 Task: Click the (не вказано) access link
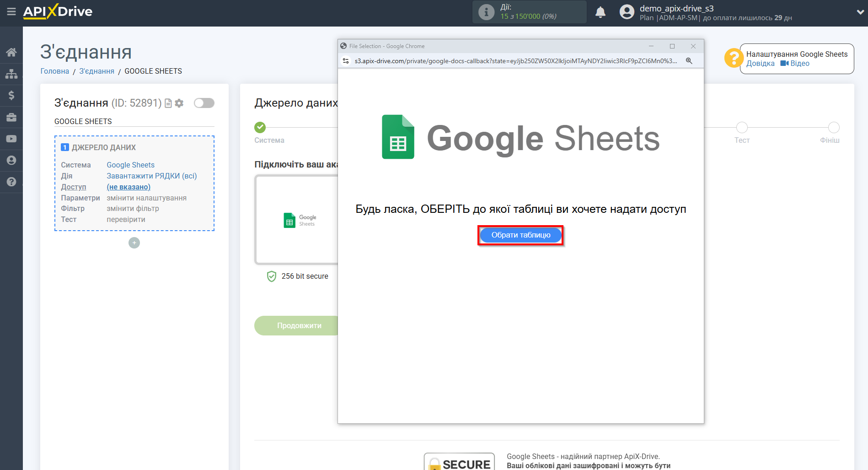coord(129,187)
